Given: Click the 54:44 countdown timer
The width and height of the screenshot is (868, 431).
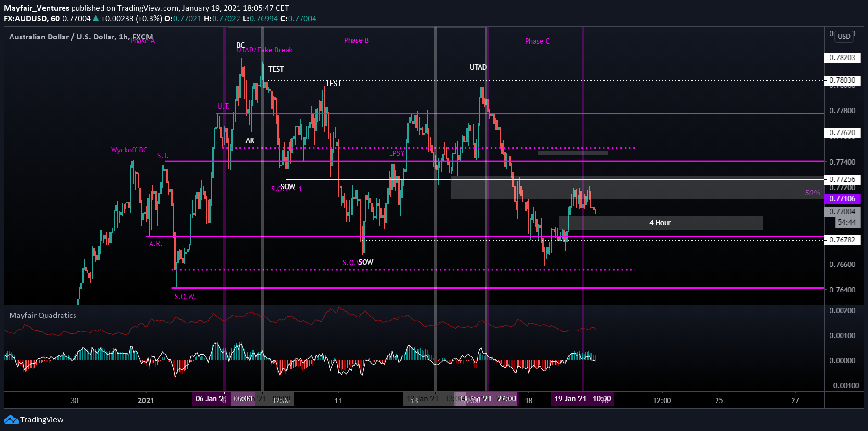Looking at the screenshot, I should (x=847, y=222).
